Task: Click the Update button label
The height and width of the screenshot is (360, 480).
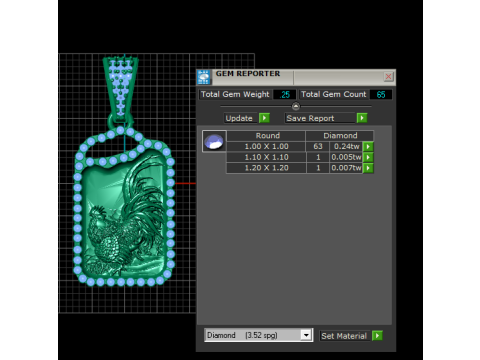Action: click(239, 118)
